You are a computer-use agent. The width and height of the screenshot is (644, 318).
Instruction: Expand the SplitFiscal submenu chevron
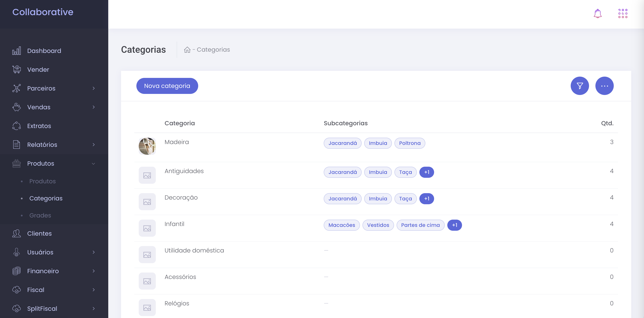coord(94,308)
